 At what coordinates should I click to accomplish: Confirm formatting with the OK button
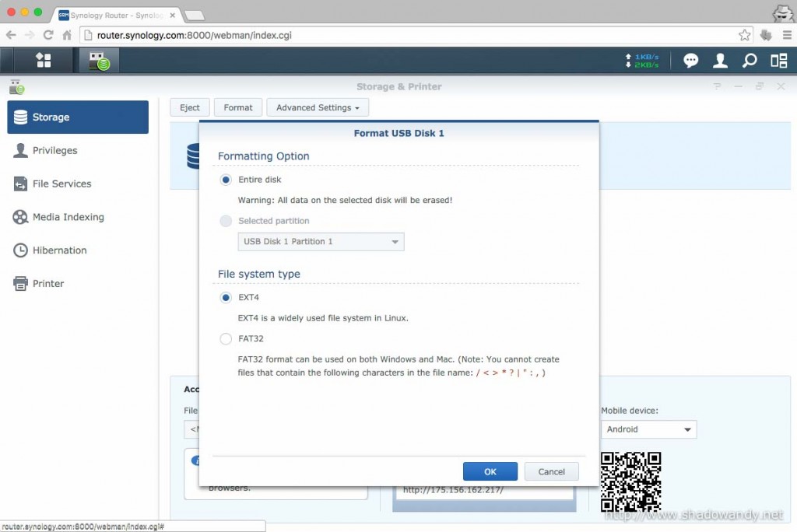[490, 471]
